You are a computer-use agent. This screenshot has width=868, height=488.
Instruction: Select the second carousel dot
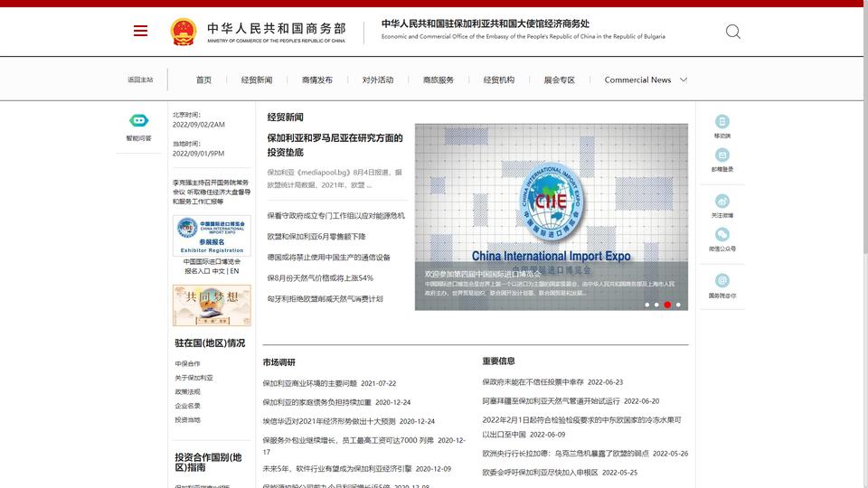pos(656,305)
